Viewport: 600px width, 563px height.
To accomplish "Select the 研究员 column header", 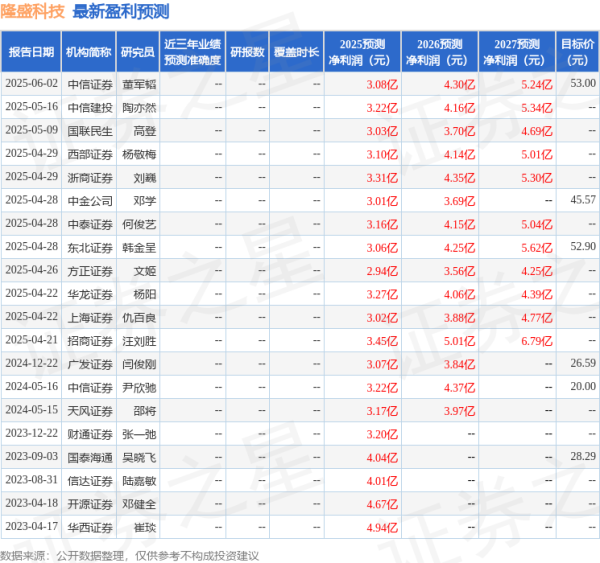I will tap(138, 51).
